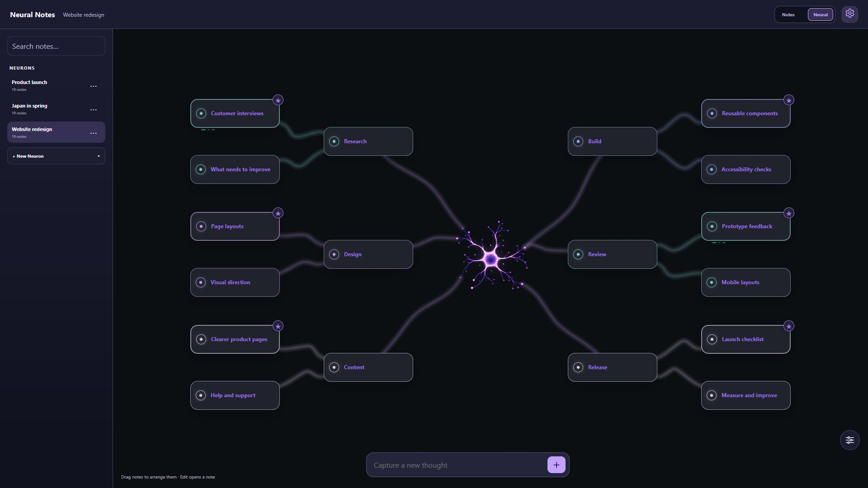The image size is (868, 488).
Task: Switch to the Notes view
Action: point(788,14)
